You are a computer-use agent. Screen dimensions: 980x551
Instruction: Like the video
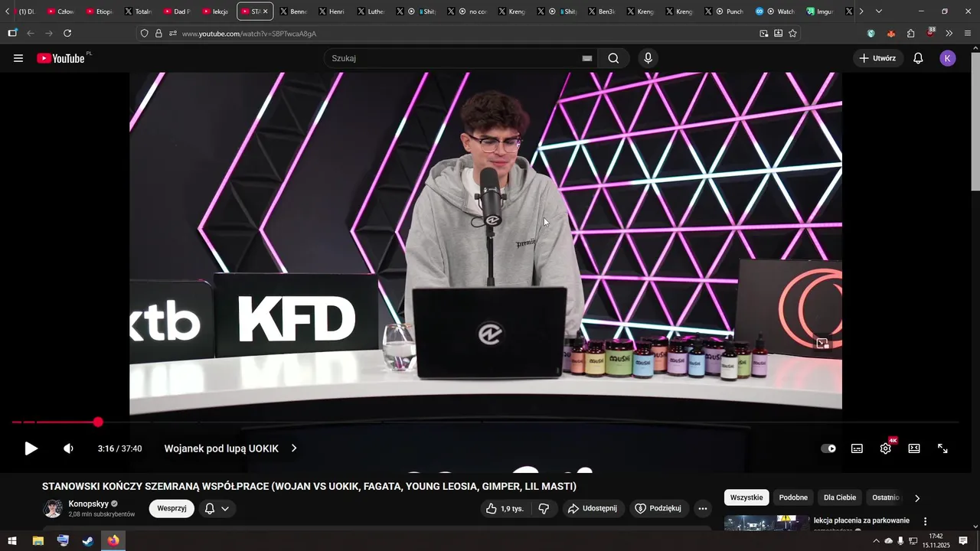pyautogui.click(x=505, y=509)
